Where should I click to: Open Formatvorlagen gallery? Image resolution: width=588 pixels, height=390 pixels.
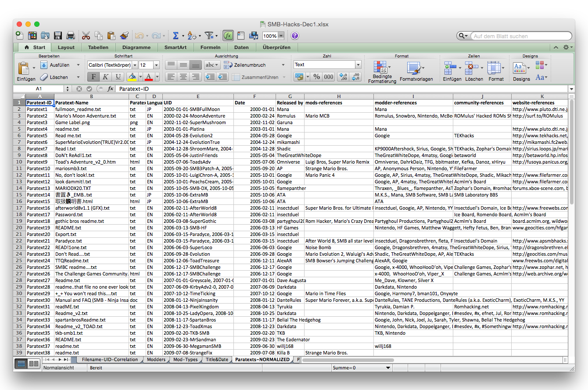click(x=416, y=72)
